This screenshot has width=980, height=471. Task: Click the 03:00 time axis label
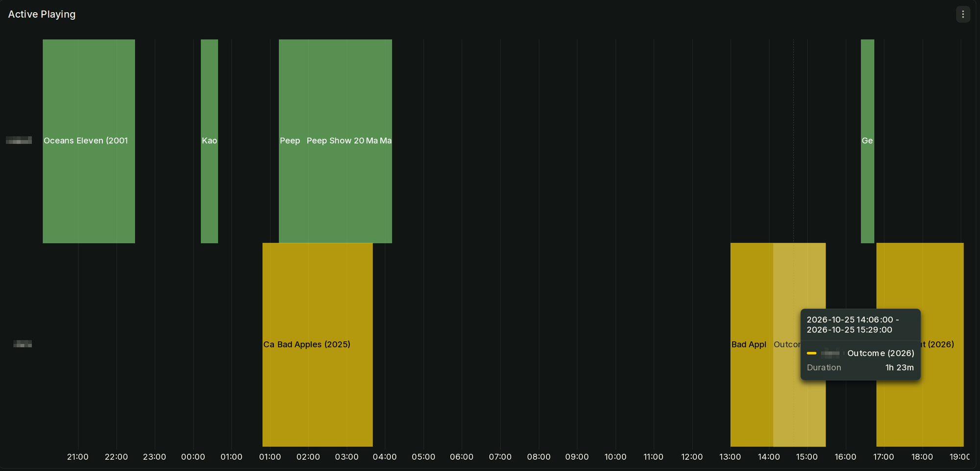coord(346,457)
